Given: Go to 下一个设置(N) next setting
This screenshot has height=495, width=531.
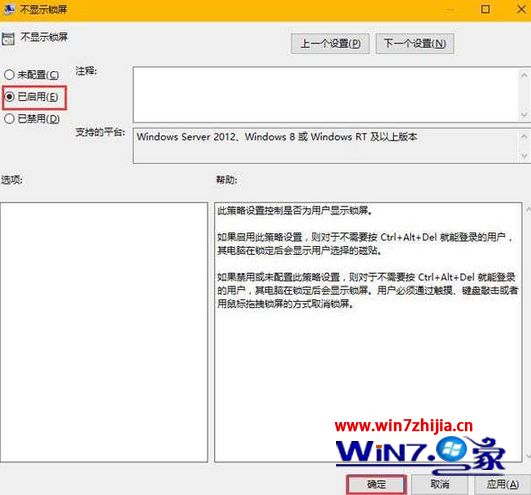Looking at the screenshot, I should click(415, 43).
